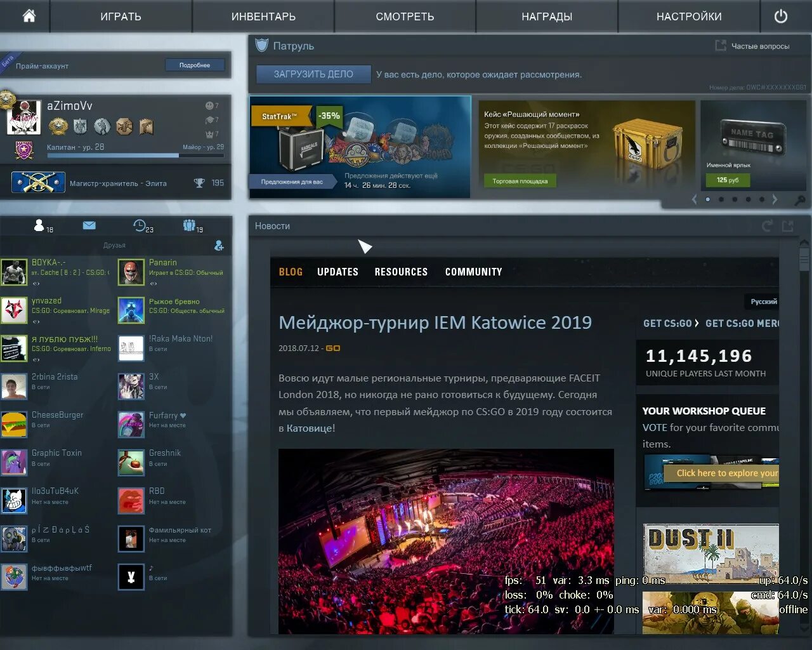Refresh the Новости panel icon
This screenshot has height=650, width=812.
(768, 226)
